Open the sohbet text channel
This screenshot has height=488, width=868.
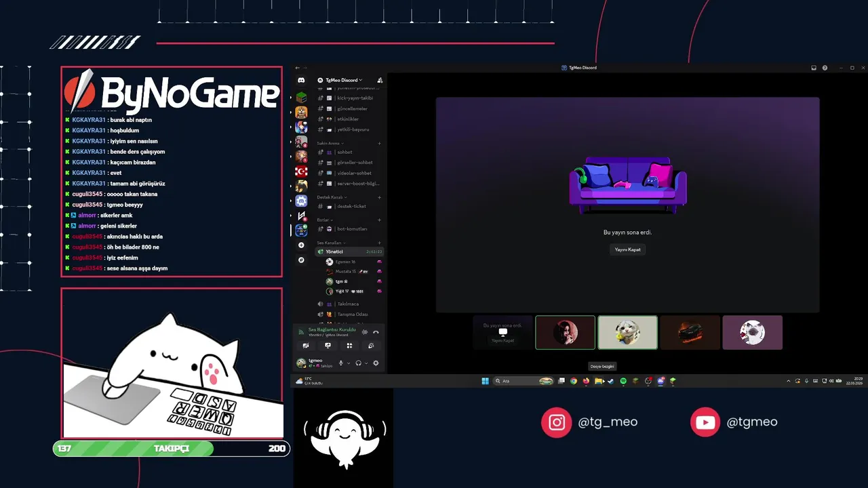point(350,152)
